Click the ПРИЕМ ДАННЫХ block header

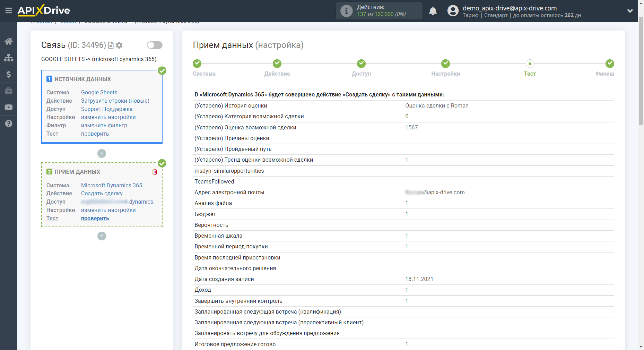tap(77, 172)
